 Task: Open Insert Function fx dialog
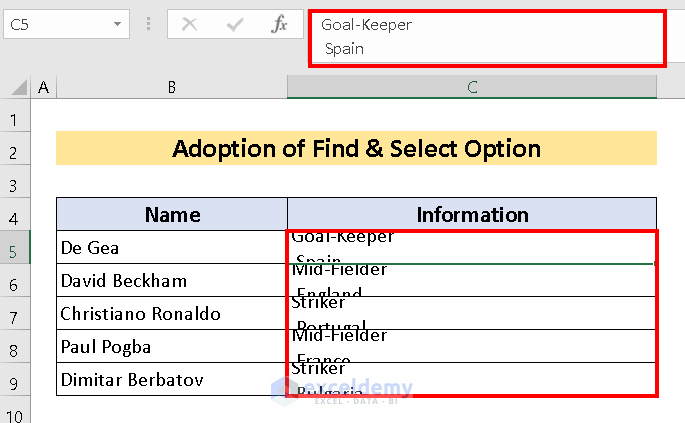[279, 25]
